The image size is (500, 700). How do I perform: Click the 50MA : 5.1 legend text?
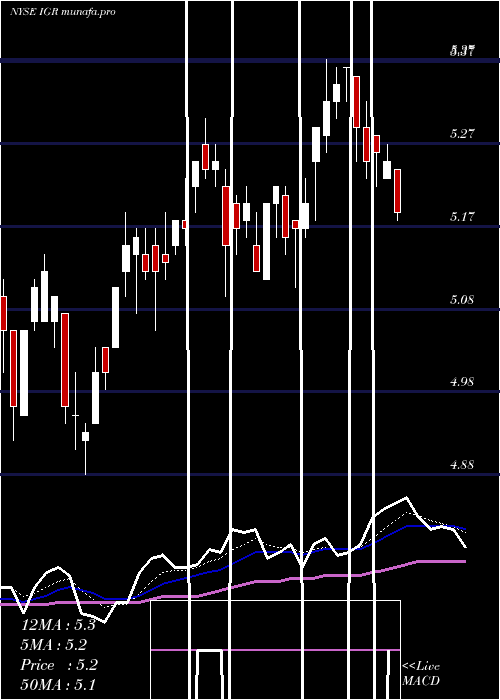point(58,685)
